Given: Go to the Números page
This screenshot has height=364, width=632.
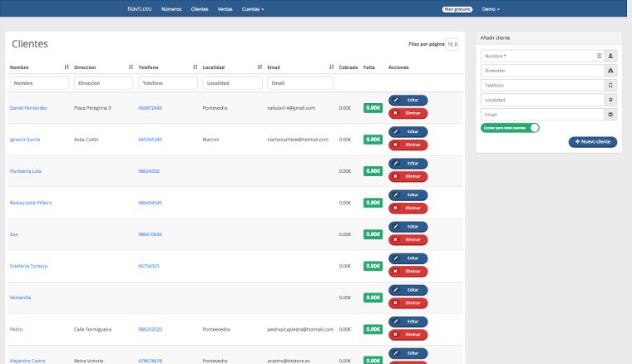Looking at the screenshot, I should tap(171, 9).
